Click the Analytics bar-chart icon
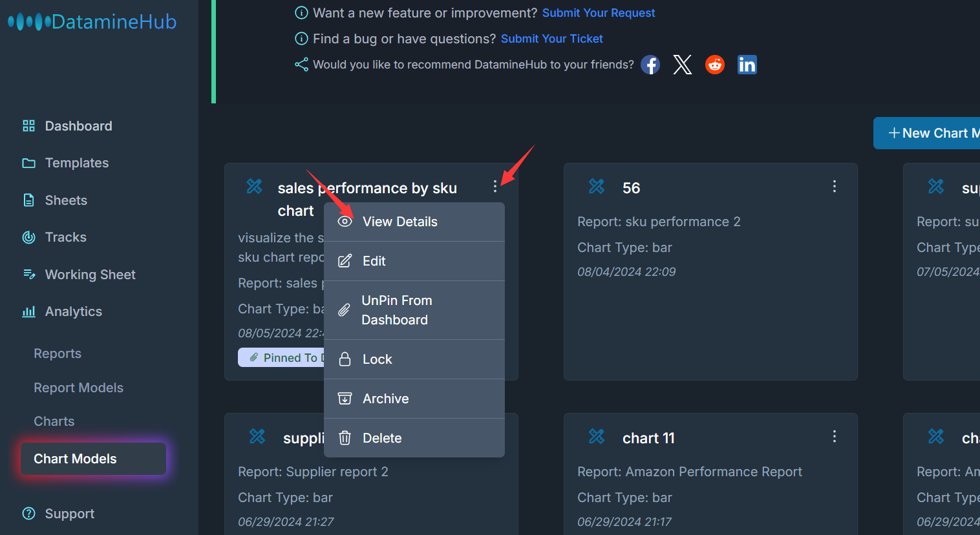Viewport: 980px width, 535px height. 28,311
